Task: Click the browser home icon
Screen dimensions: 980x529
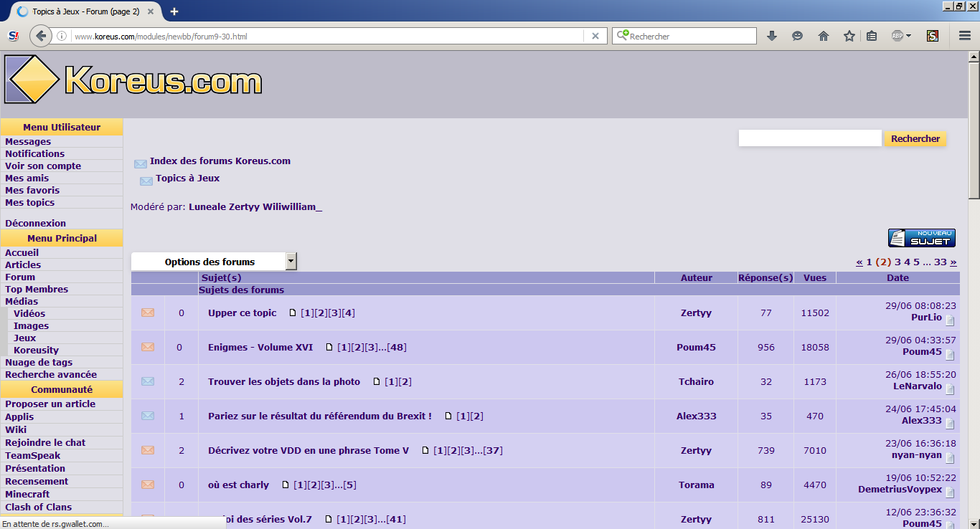Action: point(824,36)
